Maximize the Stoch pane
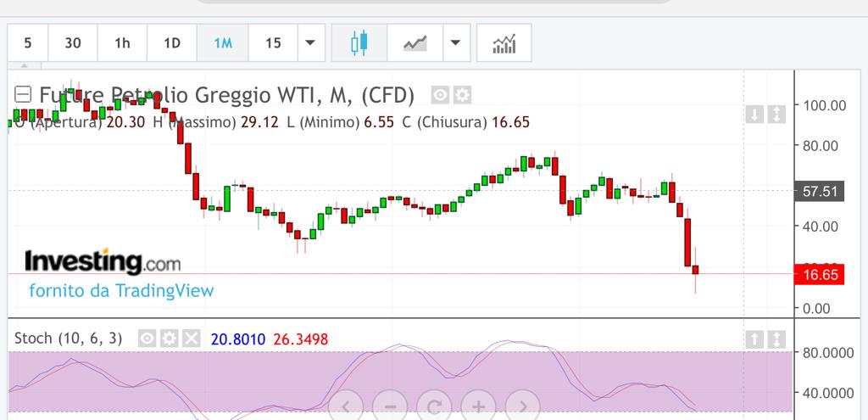The height and width of the screenshot is (420, 868). [776, 339]
